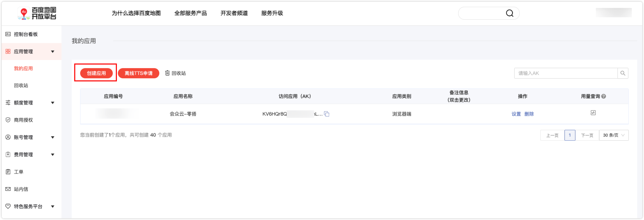Image resolution: width=644 pixels, height=220 pixels.
Task: Click the 浏览器端 app type cell
Action: 402,114
